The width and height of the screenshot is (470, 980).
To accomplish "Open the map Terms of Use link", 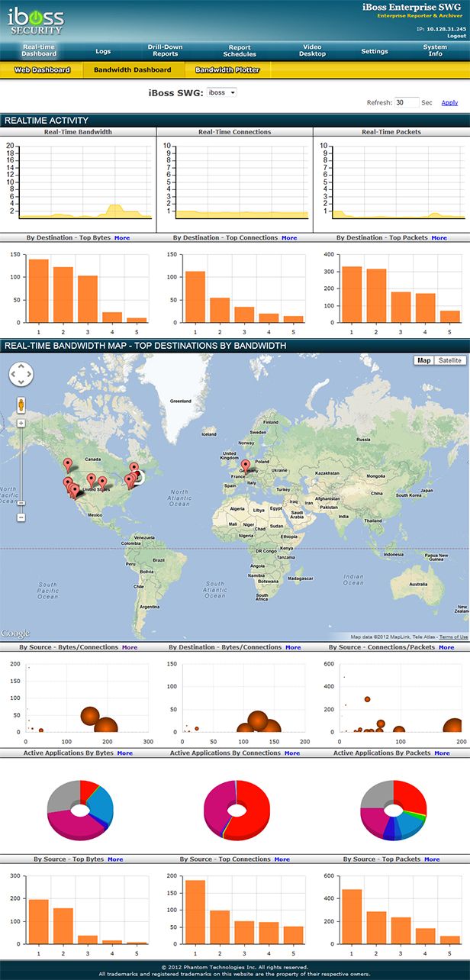I will (x=453, y=637).
